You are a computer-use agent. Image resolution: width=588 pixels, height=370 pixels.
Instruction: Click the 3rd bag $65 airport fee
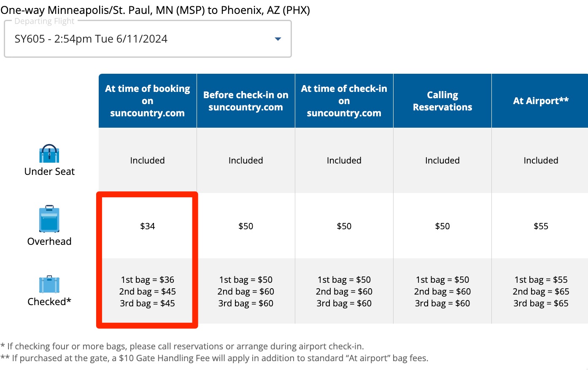540,303
